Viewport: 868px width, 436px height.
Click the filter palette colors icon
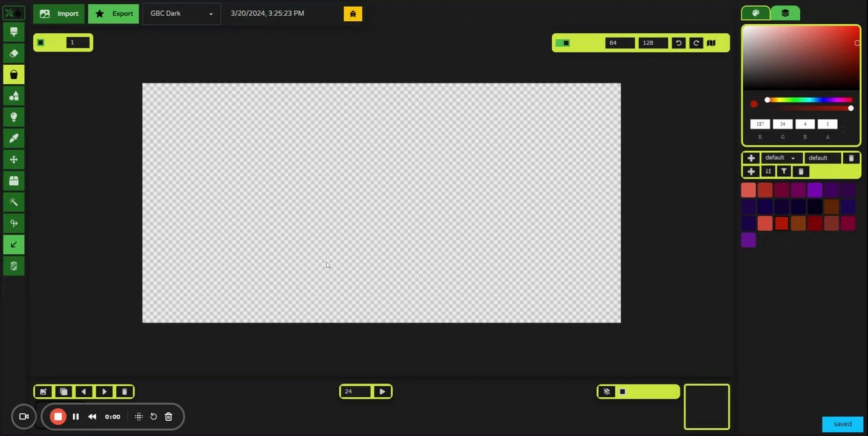[x=783, y=171]
